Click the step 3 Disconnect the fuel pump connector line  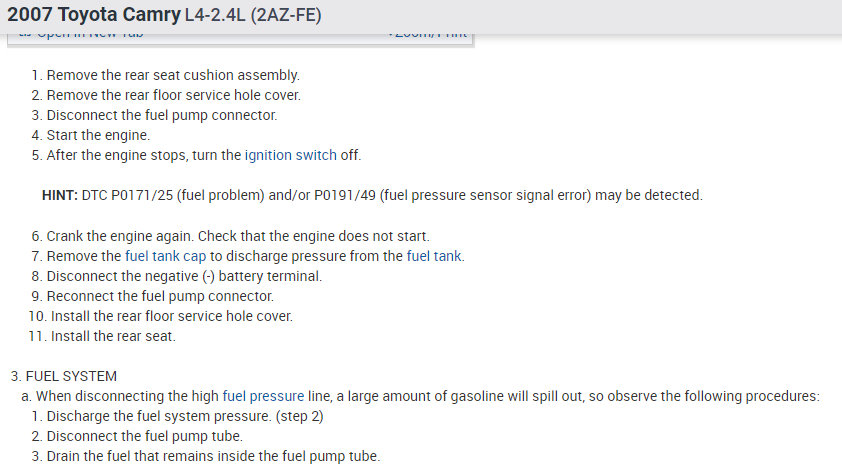(x=161, y=115)
